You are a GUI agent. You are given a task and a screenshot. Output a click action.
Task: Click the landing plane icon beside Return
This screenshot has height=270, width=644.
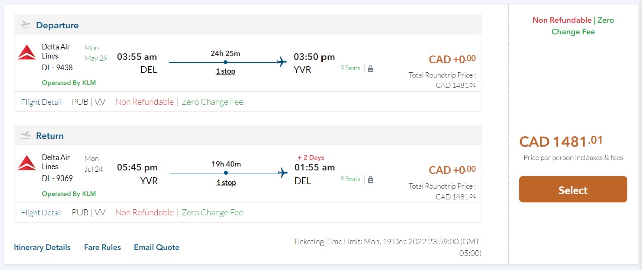[26, 135]
